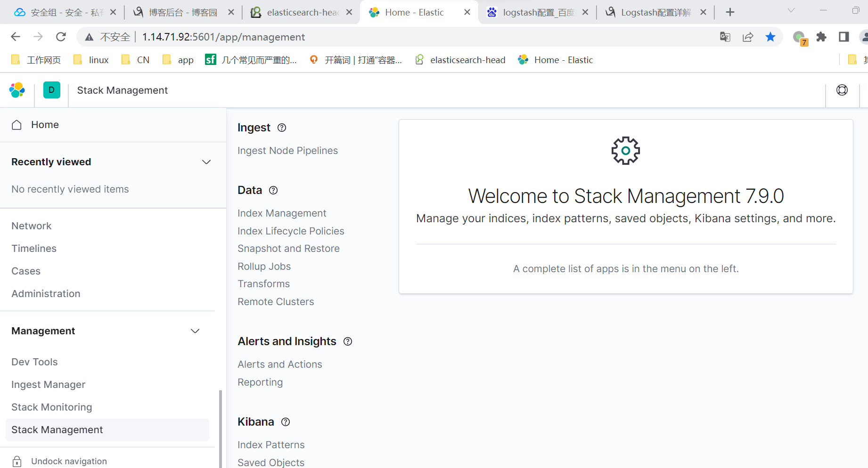Open Index Lifecycle Policies
The width and height of the screenshot is (868, 468).
(x=291, y=231)
